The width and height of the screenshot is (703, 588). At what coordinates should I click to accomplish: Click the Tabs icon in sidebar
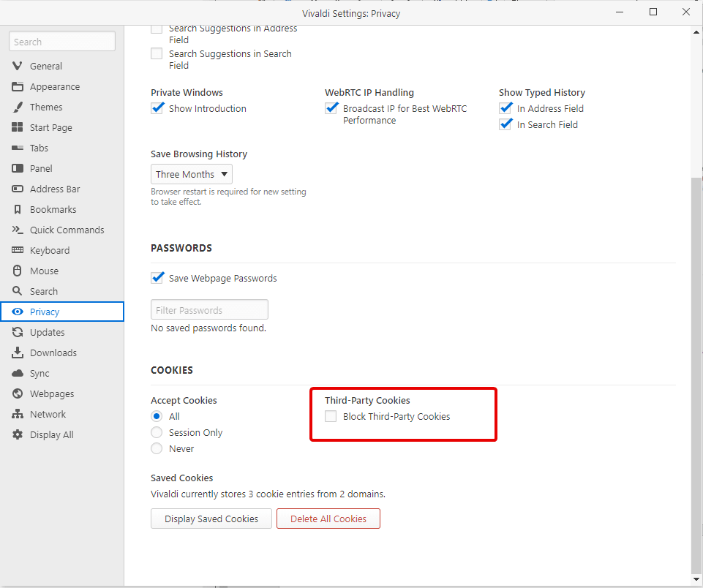click(18, 148)
